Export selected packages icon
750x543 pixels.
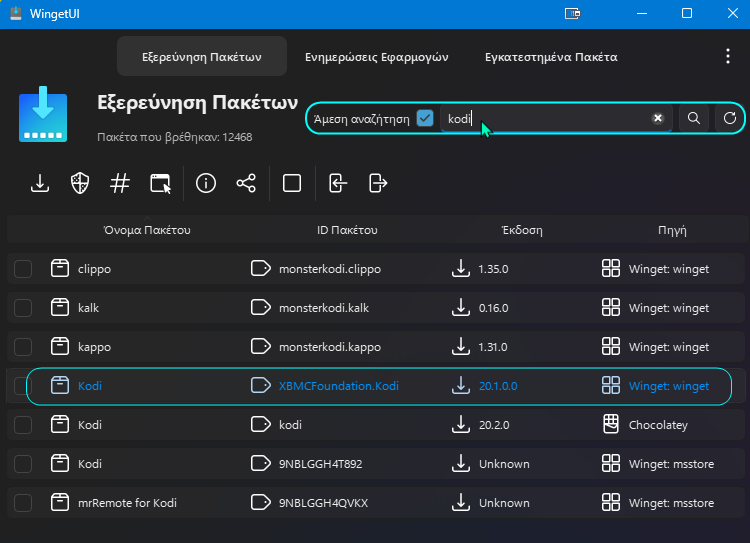(378, 183)
